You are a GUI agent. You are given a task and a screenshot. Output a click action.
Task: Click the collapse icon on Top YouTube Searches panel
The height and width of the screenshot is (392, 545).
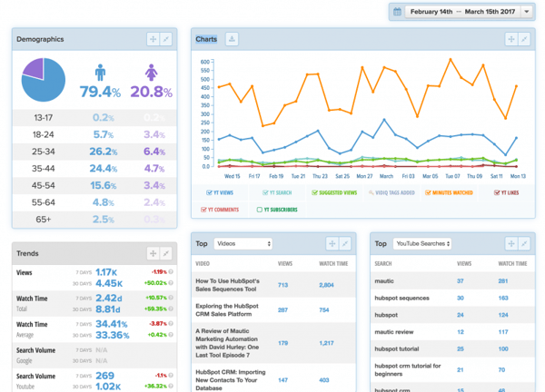(x=524, y=244)
